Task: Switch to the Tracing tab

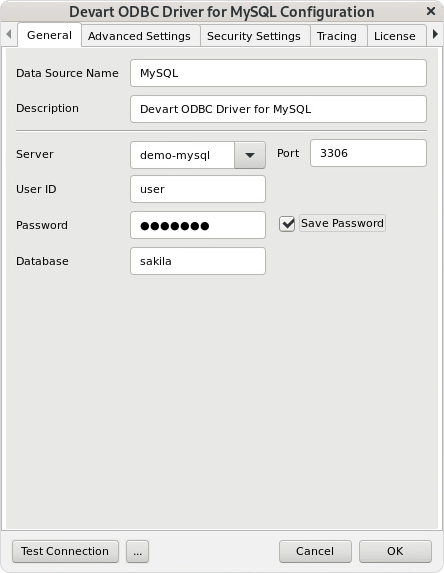Action: click(x=337, y=36)
